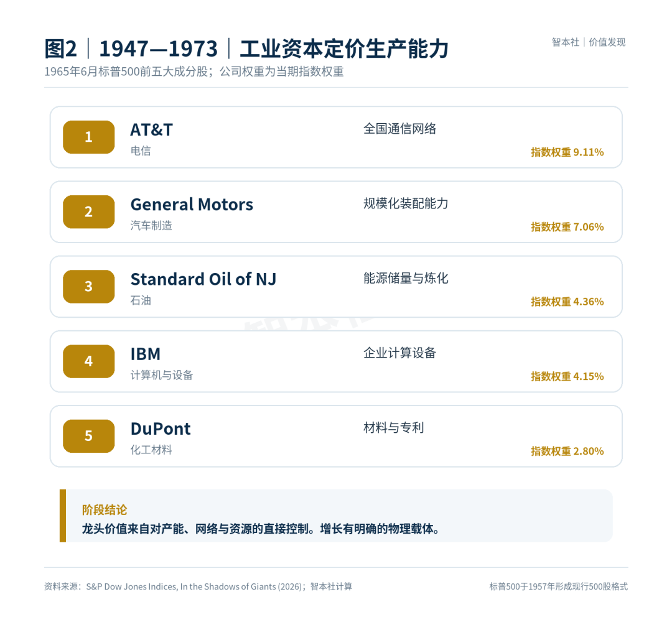Select the gold rank badge 3
The height and width of the screenshot is (630, 672).
(x=89, y=287)
